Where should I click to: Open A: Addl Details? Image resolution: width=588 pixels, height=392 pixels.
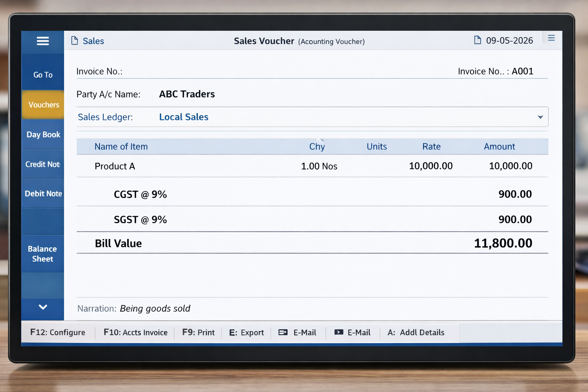(x=416, y=333)
